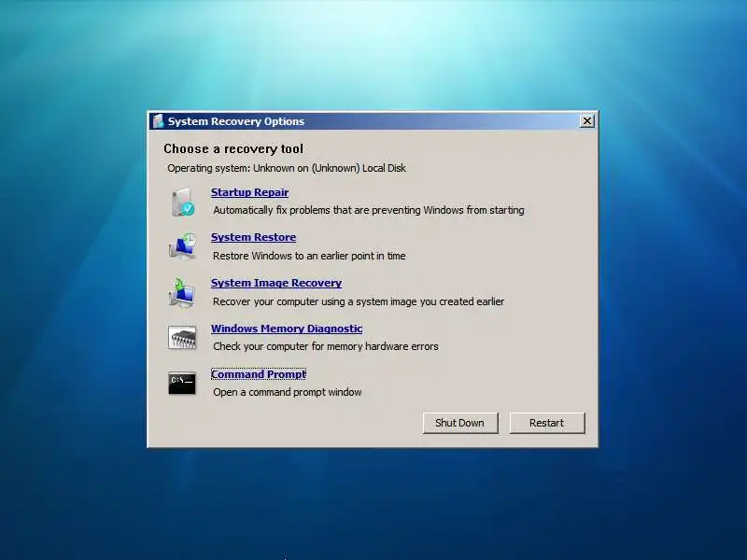Click the Shut Down button
This screenshot has height=560, width=747.
tap(460, 423)
